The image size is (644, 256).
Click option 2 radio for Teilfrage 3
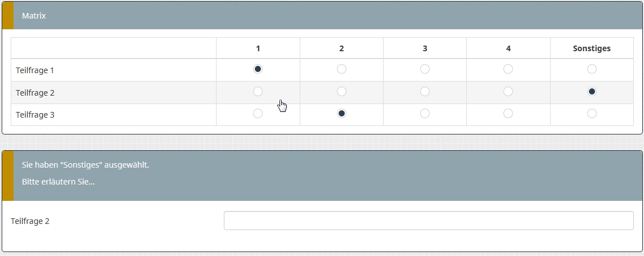(x=341, y=114)
